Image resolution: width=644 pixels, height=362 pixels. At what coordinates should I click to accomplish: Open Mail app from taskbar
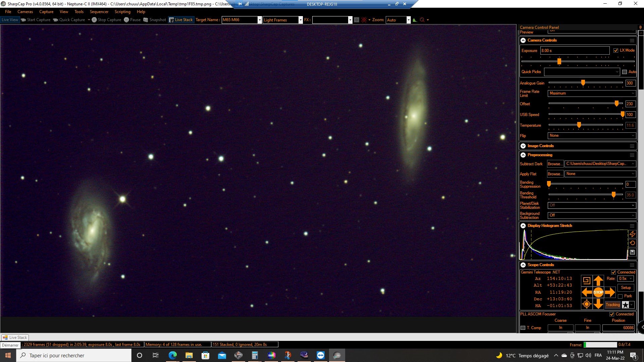222,355
